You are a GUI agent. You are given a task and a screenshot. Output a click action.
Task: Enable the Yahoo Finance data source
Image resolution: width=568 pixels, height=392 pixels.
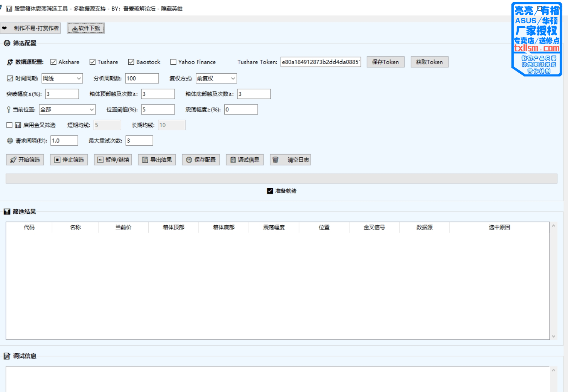pyautogui.click(x=174, y=62)
